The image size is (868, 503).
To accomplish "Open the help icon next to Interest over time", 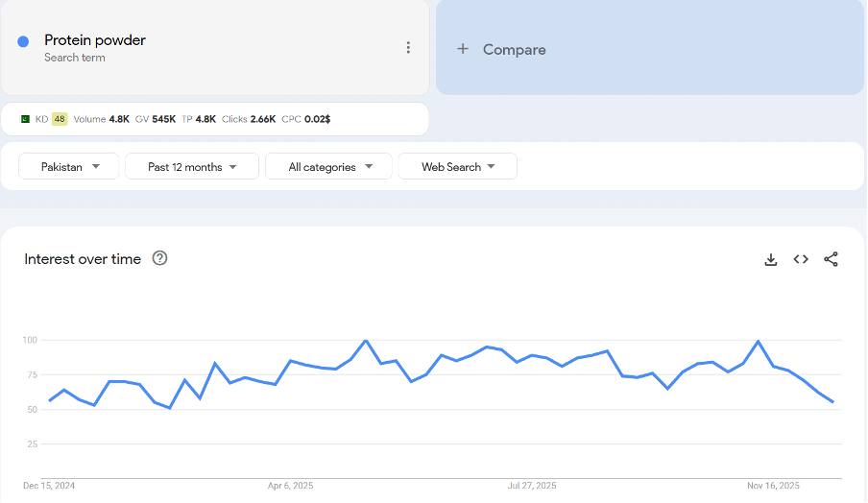I will point(160,258).
